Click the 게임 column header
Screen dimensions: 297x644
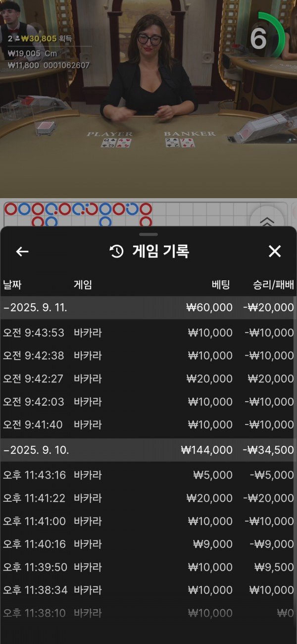pyautogui.click(x=83, y=285)
